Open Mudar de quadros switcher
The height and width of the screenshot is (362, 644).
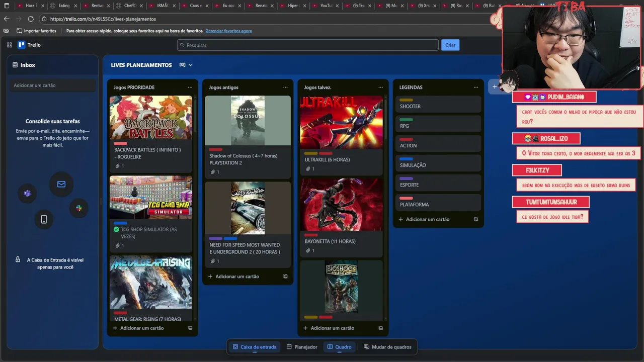387,347
